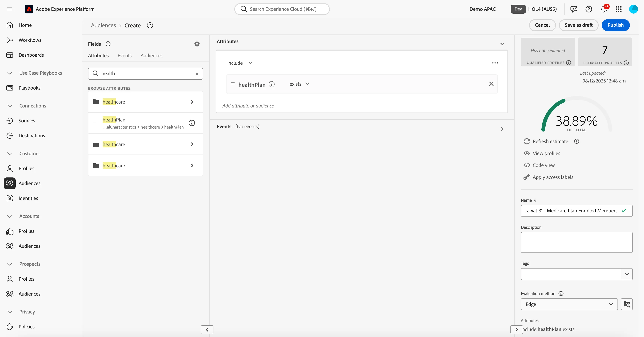Open the notifications bell icon

pos(604,9)
